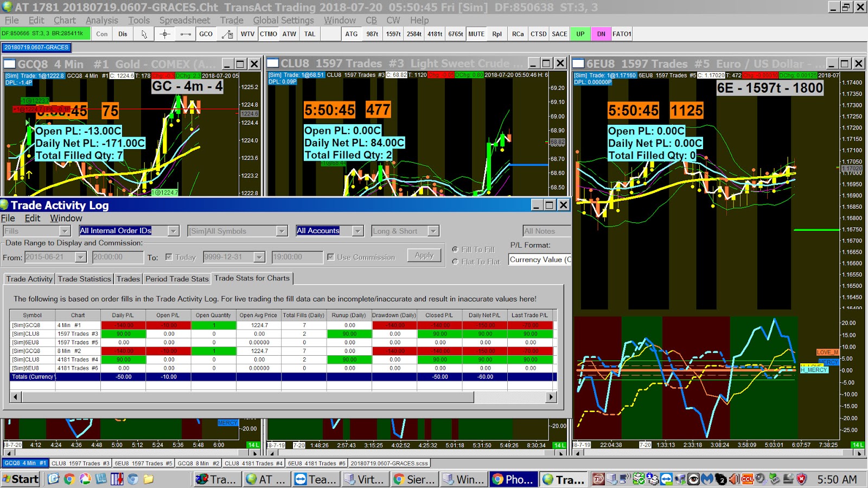The image size is (868, 488).
Task: Open the Windows Start menu
Action: pos(21,479)
